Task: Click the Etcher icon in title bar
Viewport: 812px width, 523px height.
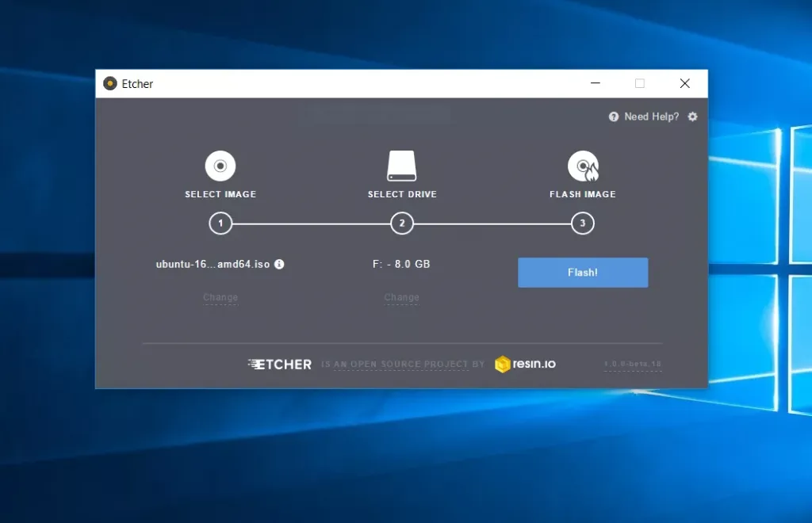Action: coord(109,83)
